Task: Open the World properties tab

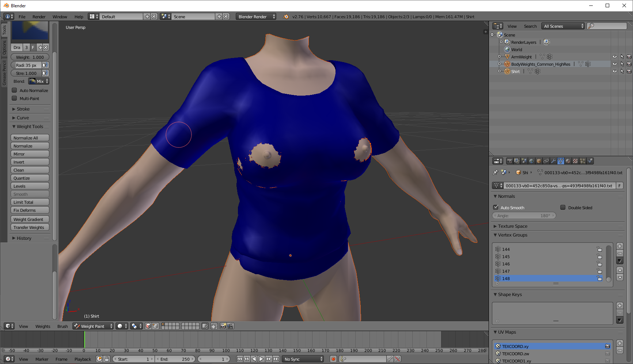Action: (x=531, y=161)
